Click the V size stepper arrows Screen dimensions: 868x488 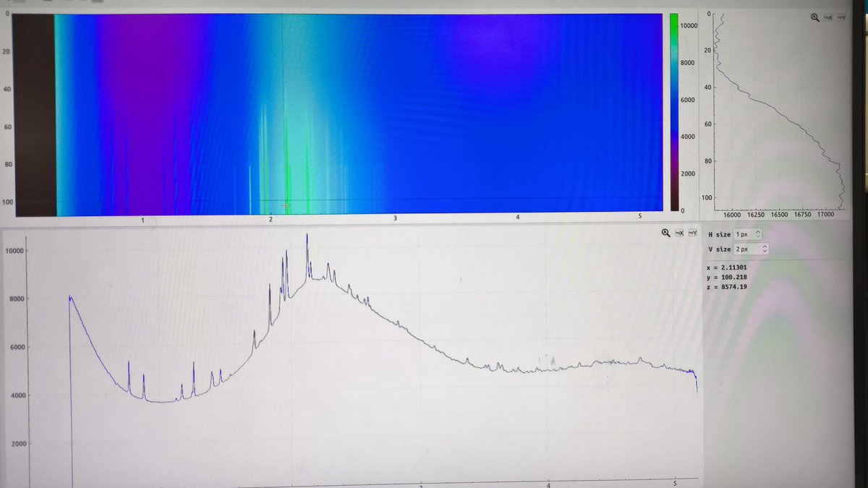coord(764,249)
